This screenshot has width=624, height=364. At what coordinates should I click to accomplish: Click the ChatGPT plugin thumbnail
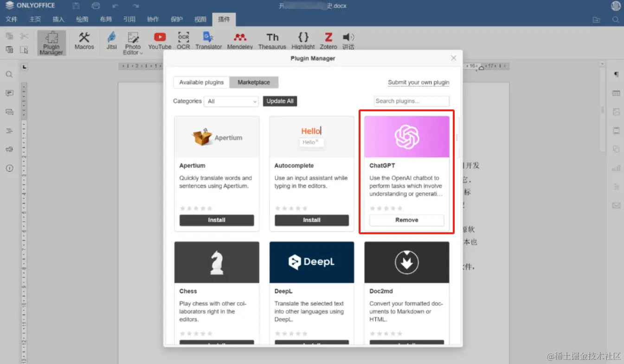coord(407,137)
